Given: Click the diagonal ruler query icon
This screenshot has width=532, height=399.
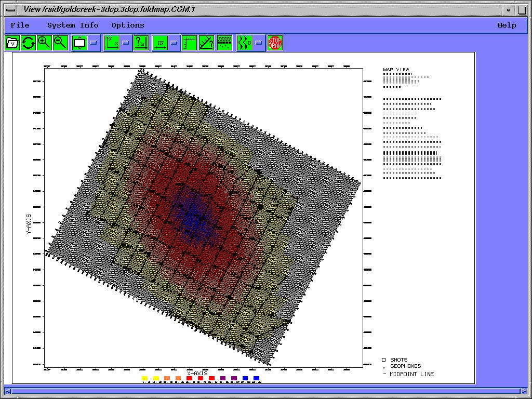Looking at the screenshot, I should (206, 43).
